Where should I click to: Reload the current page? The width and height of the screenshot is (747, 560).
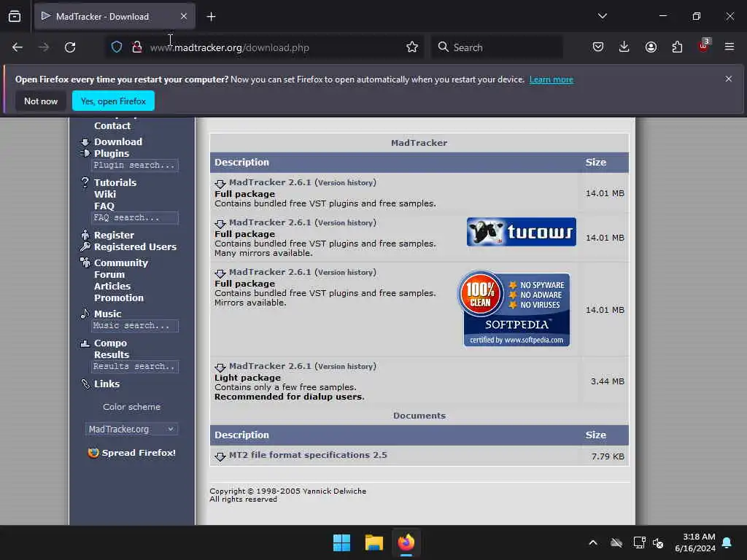coord(70,47)
